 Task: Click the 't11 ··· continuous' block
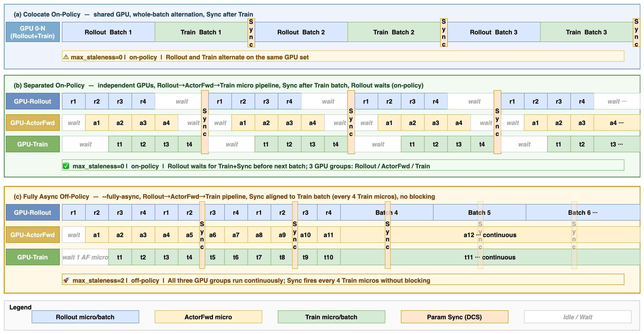click(490, 257)
